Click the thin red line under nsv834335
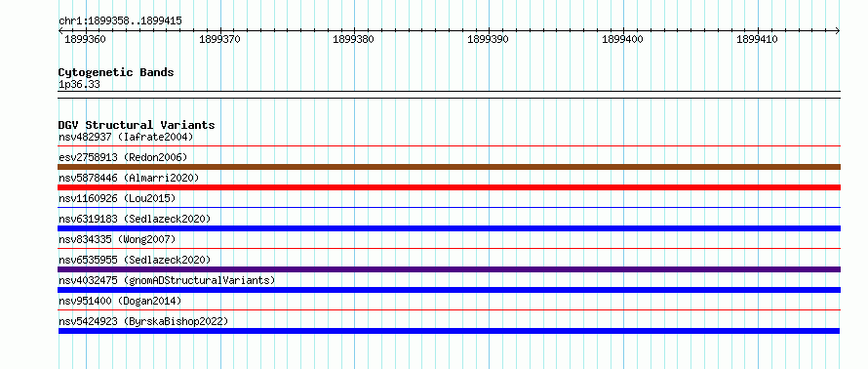The height and width of the screenshot is (369, 868). tap(449, 249)
